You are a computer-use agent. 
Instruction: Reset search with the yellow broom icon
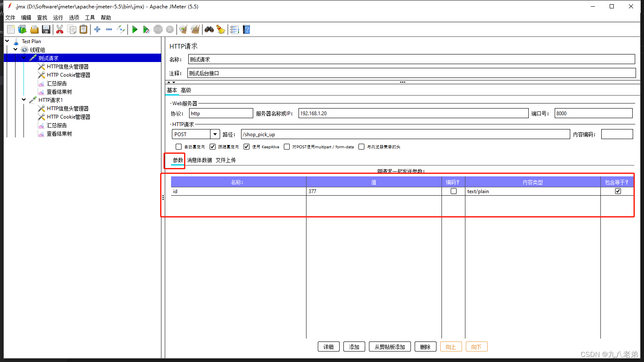(221, 29)
